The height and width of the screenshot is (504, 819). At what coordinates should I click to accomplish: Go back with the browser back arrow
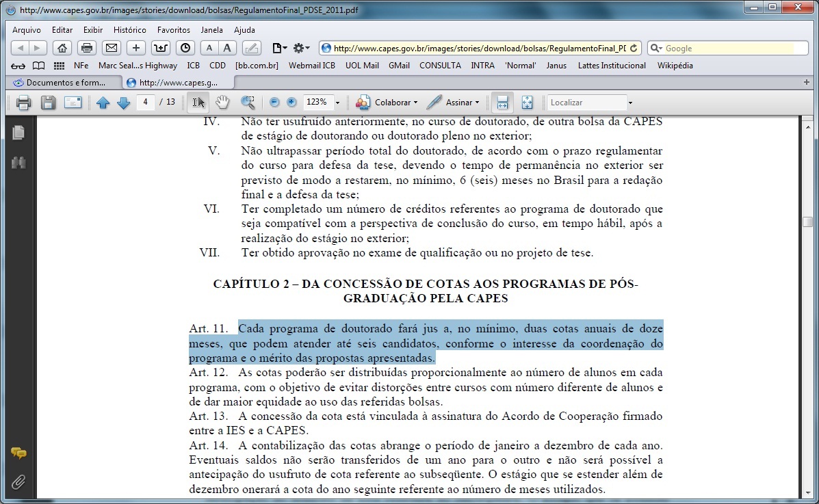20,48
